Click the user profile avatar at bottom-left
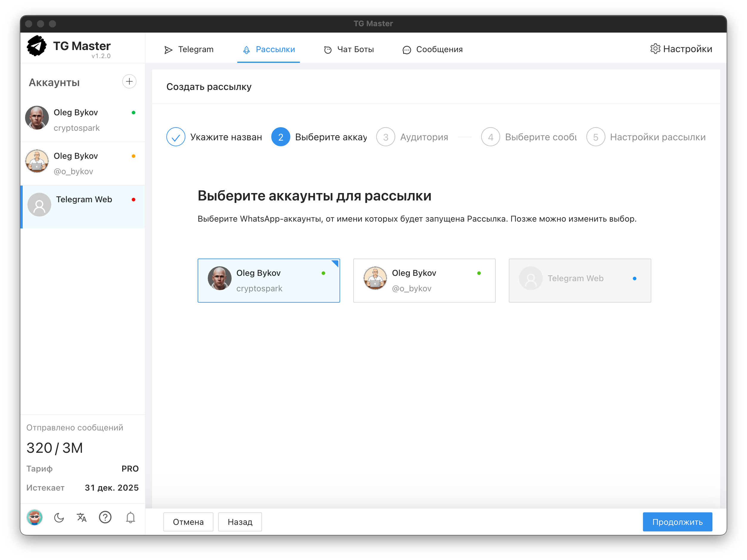Screen dimensions: 747x560 [x=35, y=517]
